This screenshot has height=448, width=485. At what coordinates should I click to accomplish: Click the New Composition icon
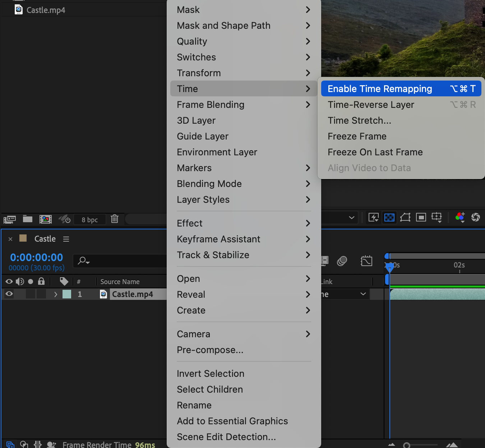(46, 219)
